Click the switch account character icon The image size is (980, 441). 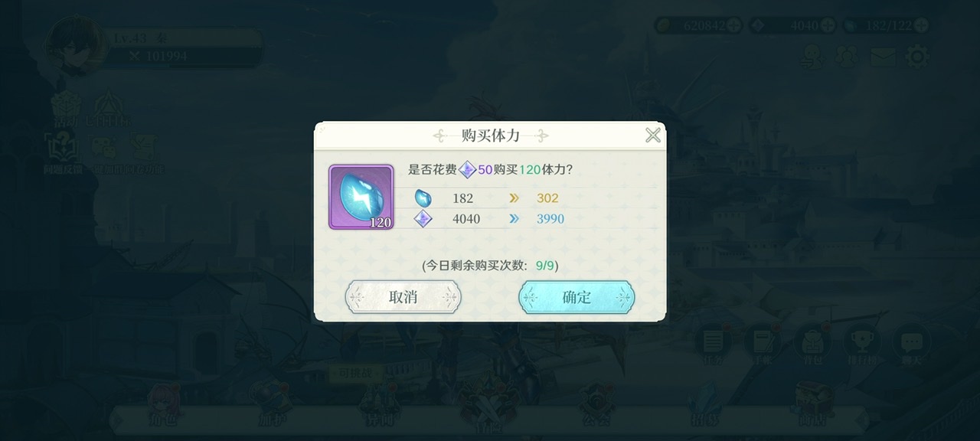click(812, 56)
